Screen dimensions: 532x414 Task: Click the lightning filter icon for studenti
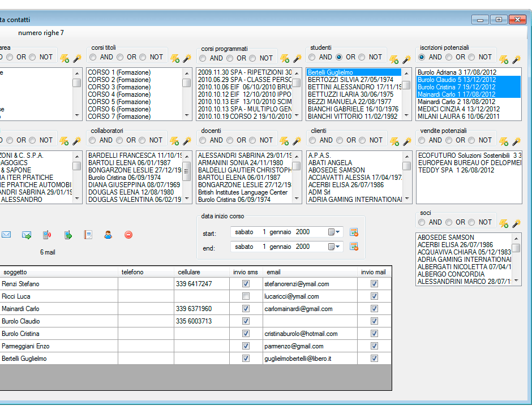coord(394,59)
